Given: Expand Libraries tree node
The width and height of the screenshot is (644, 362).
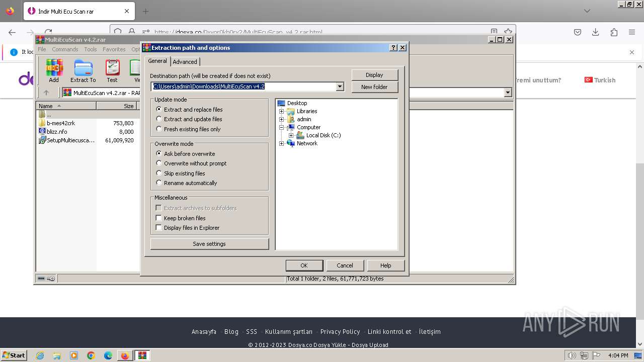Looking at the screenshot, I should point(282,111).
